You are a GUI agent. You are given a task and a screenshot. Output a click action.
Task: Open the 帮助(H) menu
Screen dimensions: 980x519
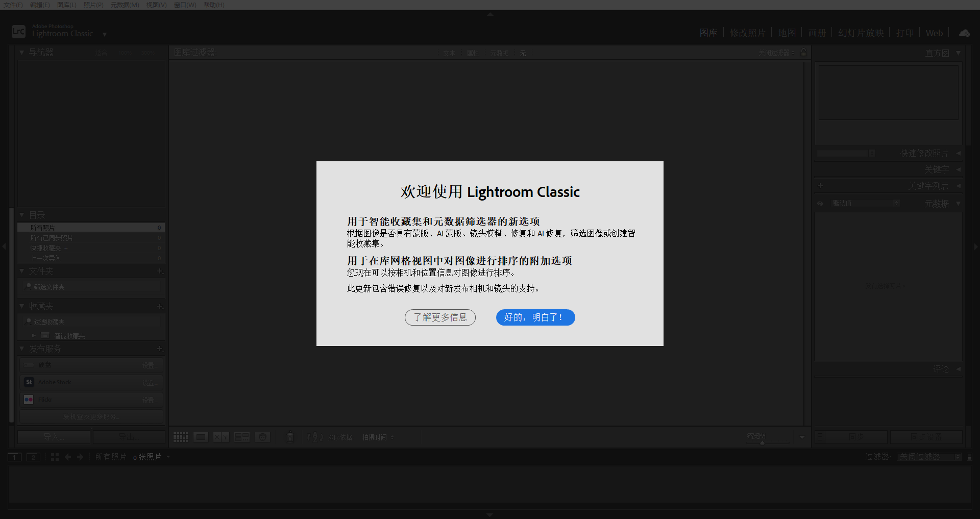214,5
